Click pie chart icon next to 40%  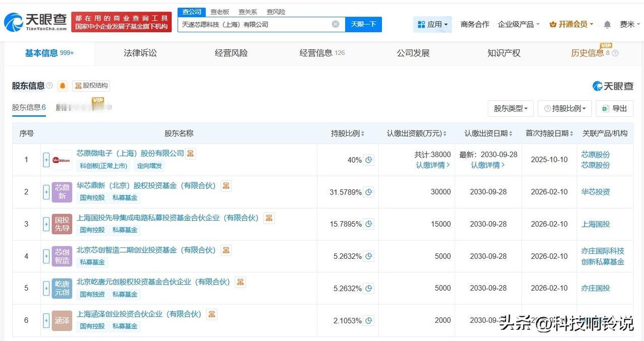click(x=369, y=160)
